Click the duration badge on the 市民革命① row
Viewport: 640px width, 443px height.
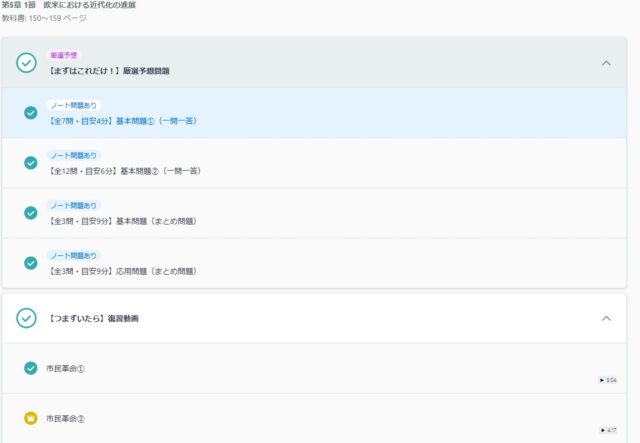click(607, 380)
